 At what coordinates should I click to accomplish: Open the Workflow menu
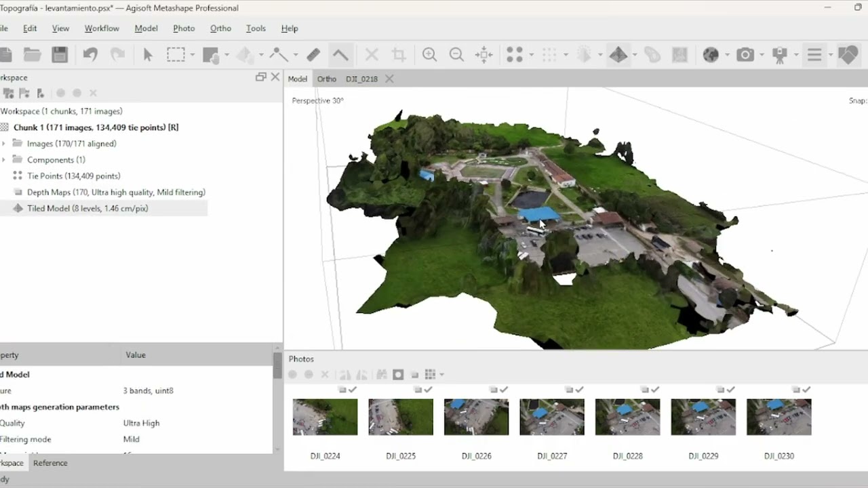click(x=102, y=28)
